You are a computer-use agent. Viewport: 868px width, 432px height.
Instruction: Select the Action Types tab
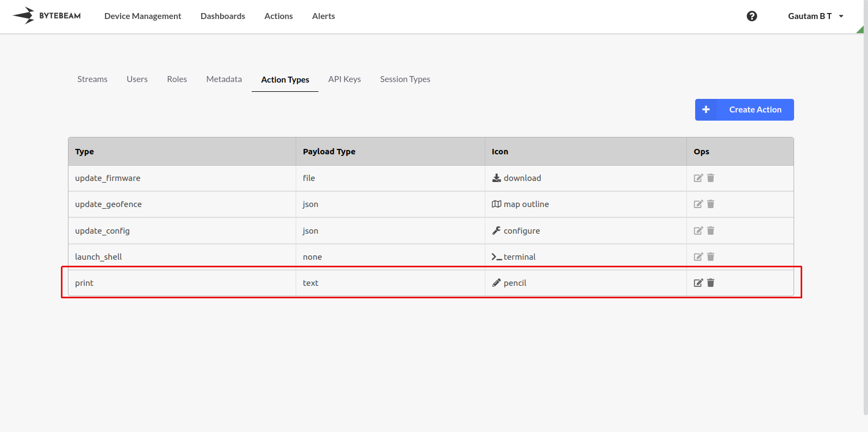tap(285, 80)
